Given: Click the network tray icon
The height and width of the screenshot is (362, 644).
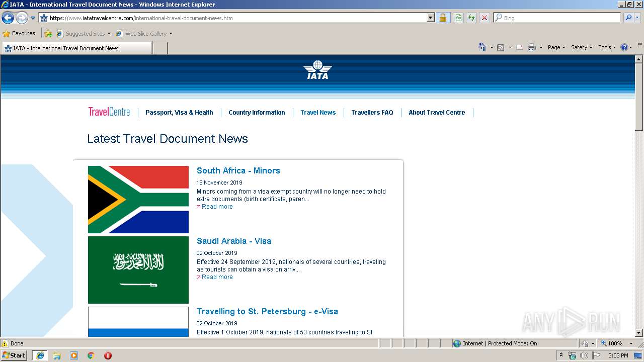Looking at the screenshot, I should point(572,355).
